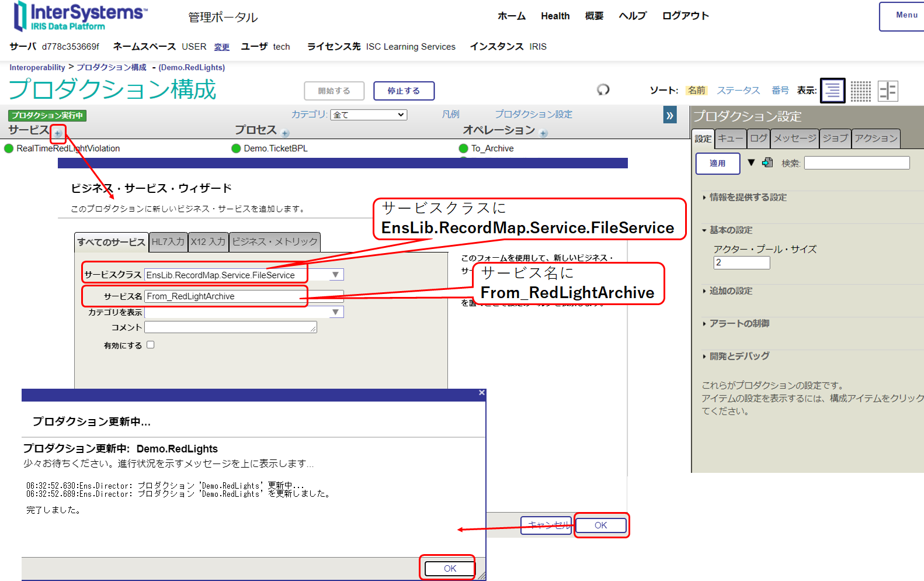The width and height of the screenshot is (924, 581).
Task: Click the circular refresh icon
Action: (603, 89)
